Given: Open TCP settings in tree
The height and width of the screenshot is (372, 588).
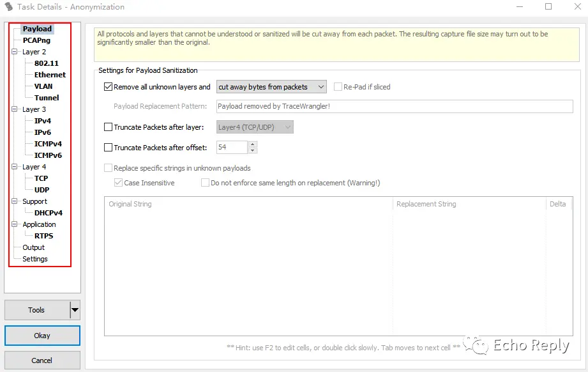Looking at the screenshot, I should coord(41,178).
